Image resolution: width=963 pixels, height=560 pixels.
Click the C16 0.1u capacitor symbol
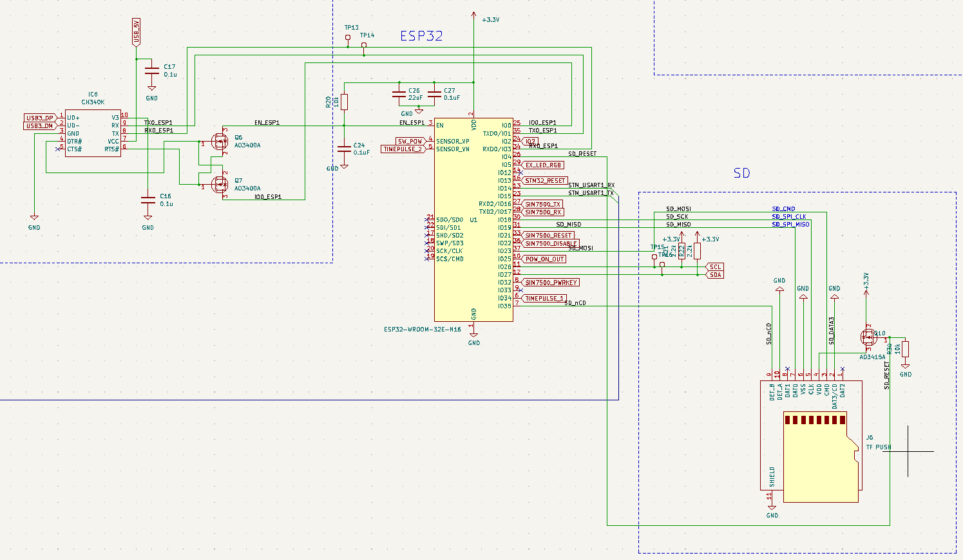[148, 200]
